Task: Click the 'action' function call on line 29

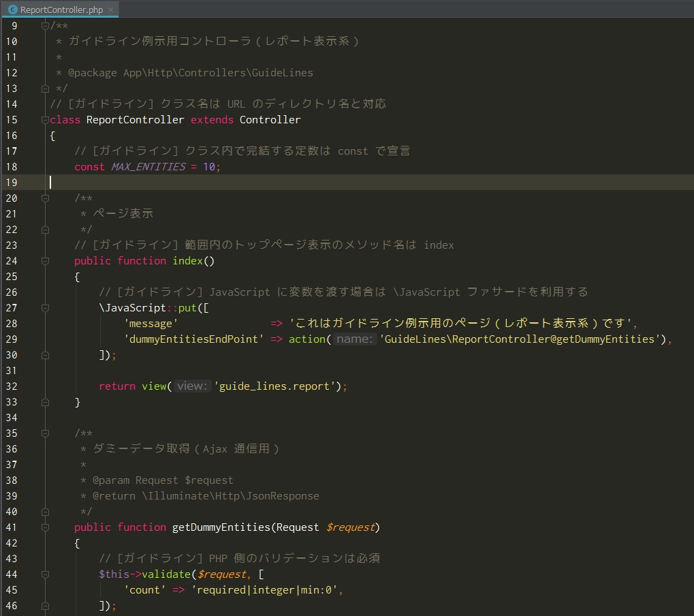Action: coord(307,339)
